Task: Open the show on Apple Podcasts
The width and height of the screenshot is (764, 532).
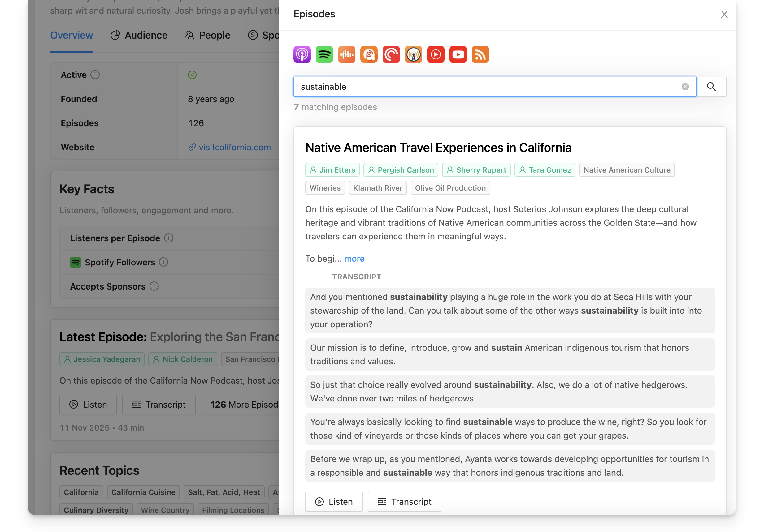Action: click(302, 54)
